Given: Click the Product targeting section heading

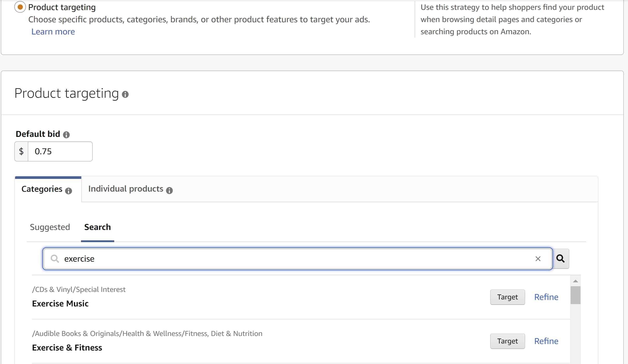Looking at the screenshot, I should [x=66, y=93].
